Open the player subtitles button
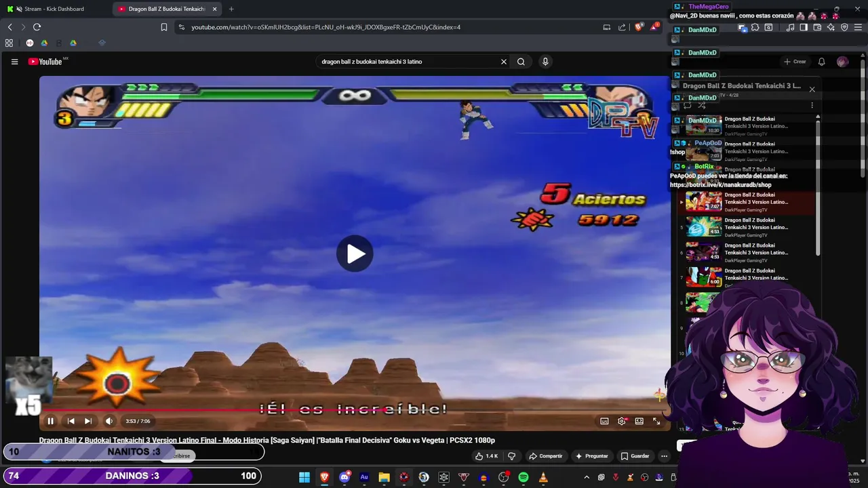The width and height of the screenshot is (868, 488). click(x=604, y=421)
